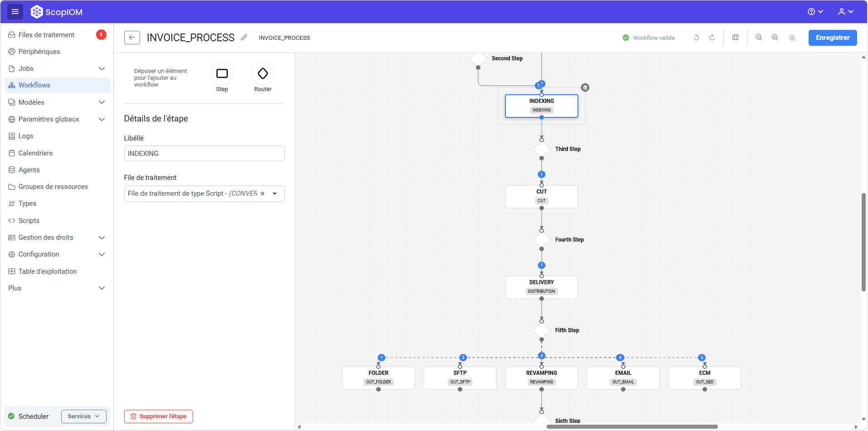Redo the workflow change
This screenshot has width=868, height=431.
pos(712,38)
